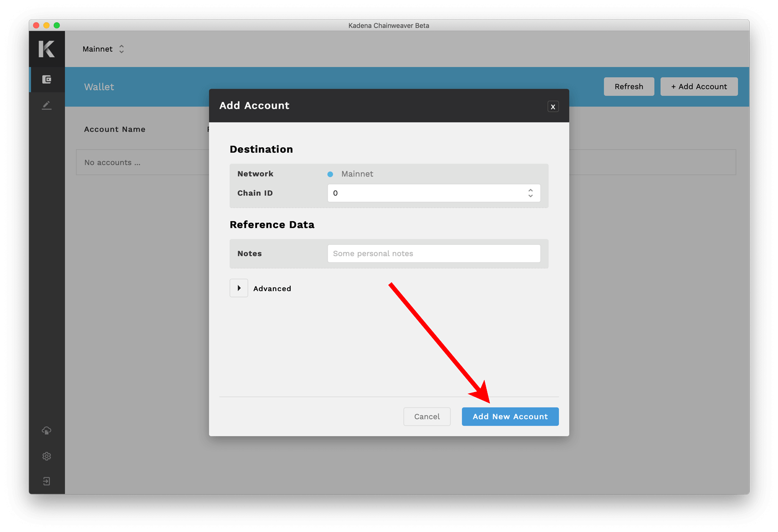Click the Add New Account button
The width and height of the screenshot is (778, 532).
[x=509, y=417]
